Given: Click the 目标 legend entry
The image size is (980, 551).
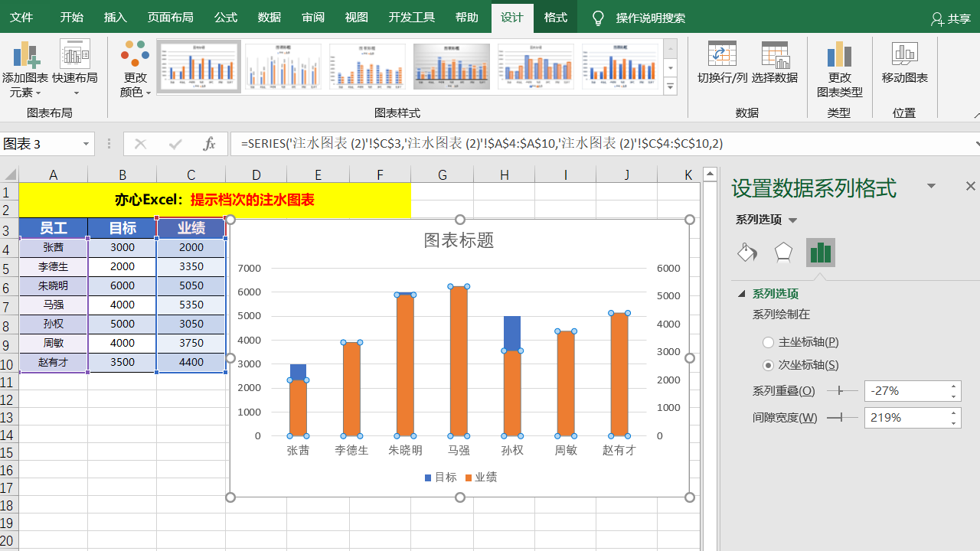Looking at the screenshot, I should [441, 478].
